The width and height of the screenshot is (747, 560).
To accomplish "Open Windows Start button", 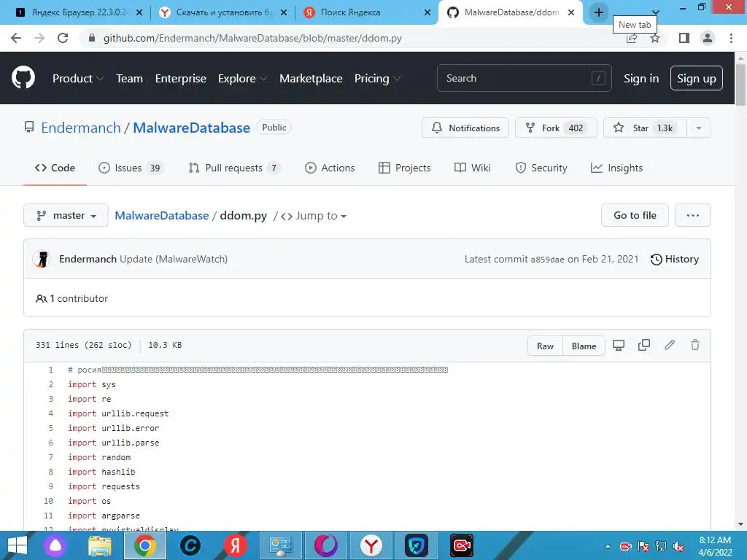I will click(18, 545).
